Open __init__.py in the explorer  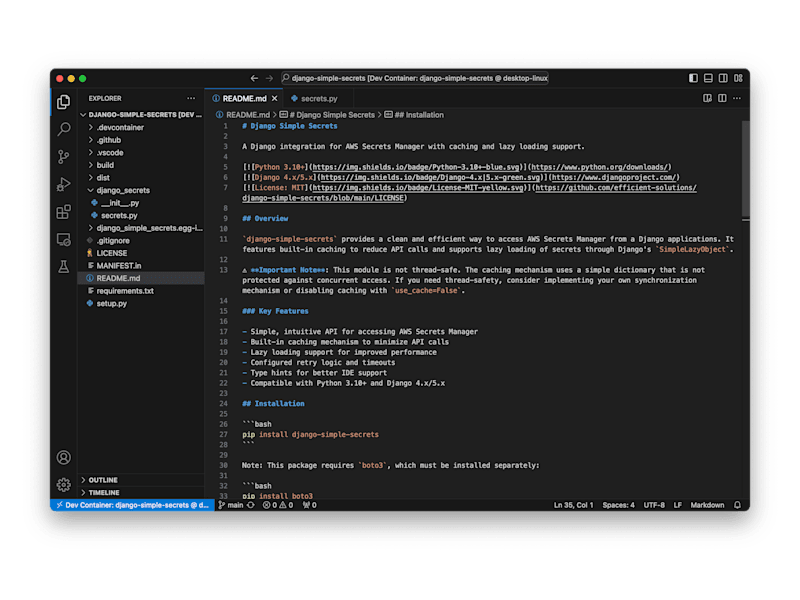[141, 203]
